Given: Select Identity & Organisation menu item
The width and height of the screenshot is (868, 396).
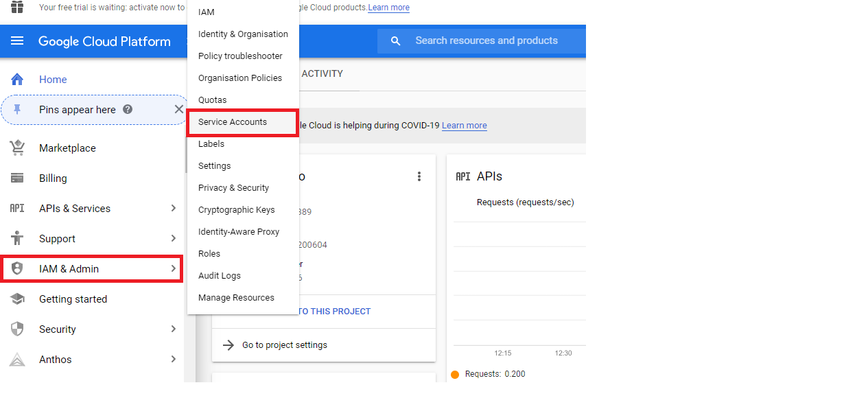Looking at the screenshot, I should click(243, 34).
